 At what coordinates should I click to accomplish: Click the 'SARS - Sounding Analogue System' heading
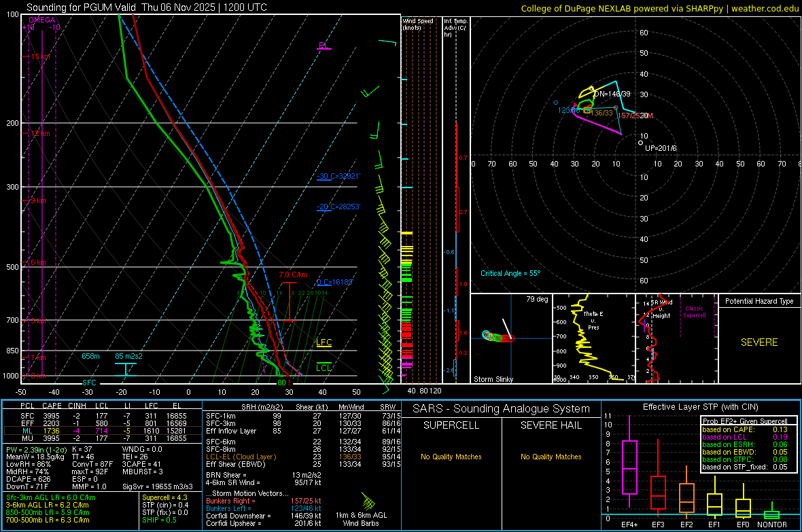click(501, 409)
